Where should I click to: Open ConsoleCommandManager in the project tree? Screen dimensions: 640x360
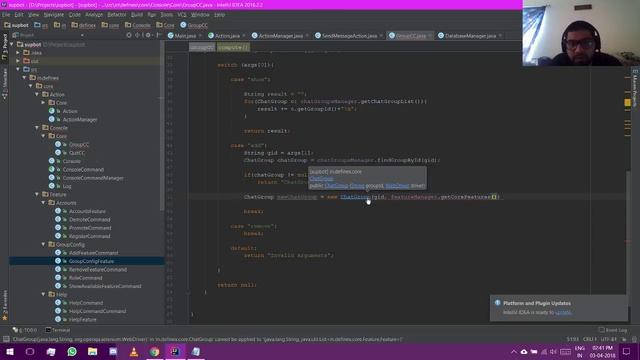click(93, 178)
